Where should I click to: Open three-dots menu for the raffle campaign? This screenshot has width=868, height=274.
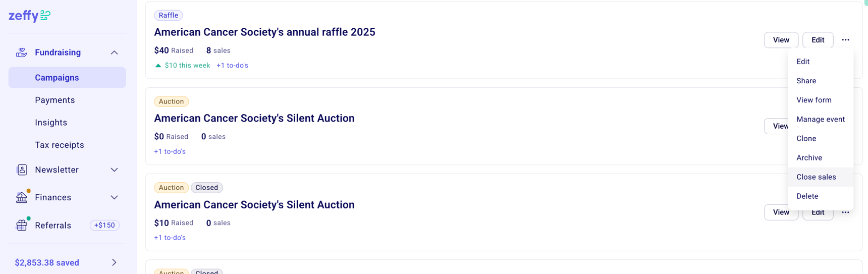[845, 40]
